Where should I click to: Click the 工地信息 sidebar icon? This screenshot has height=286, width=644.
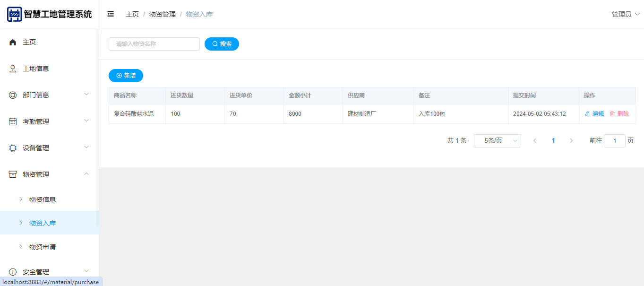13,69
